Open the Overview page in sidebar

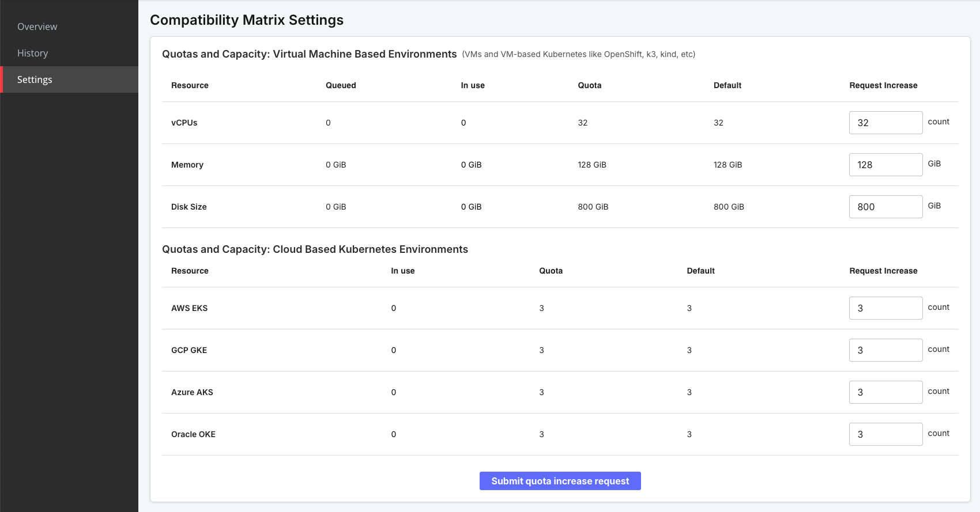pos(37,26)
